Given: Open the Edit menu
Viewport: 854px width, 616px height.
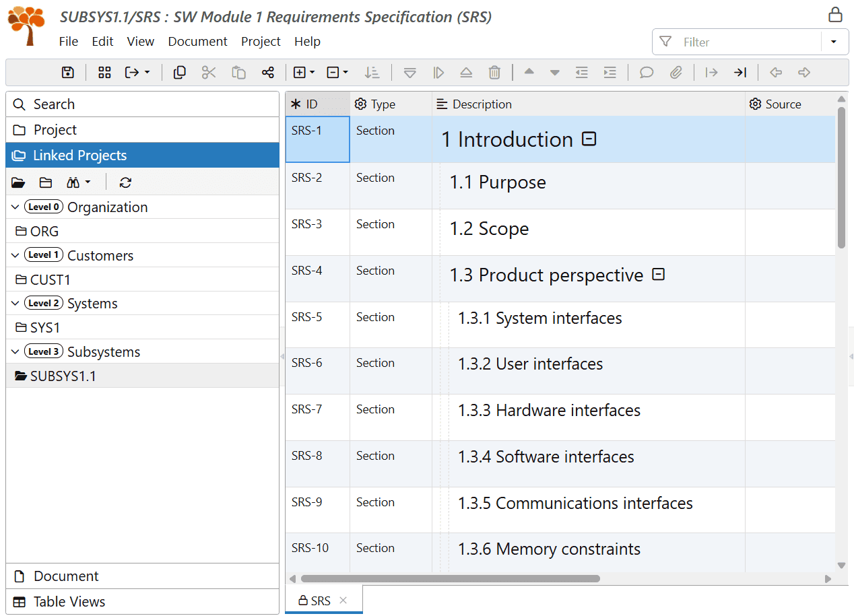Looking at the screenshot, I should [102, 41].
